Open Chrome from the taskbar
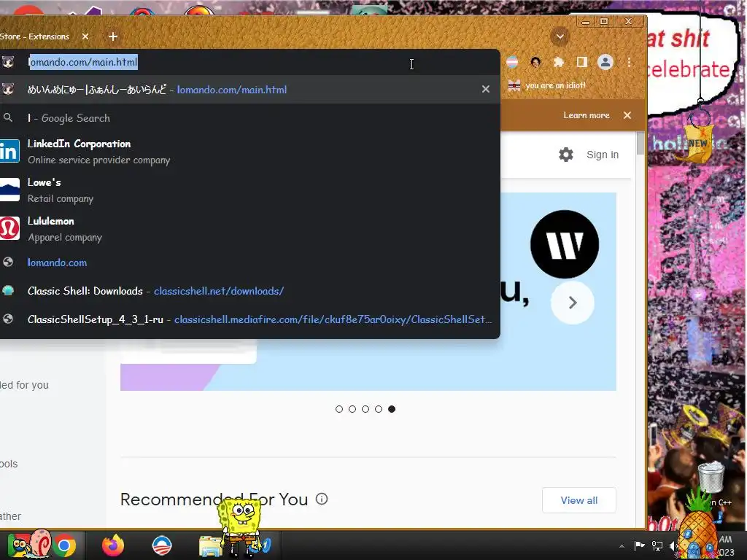Image resolution: width=747 pixels, height=560 pixels. (64, 545)
